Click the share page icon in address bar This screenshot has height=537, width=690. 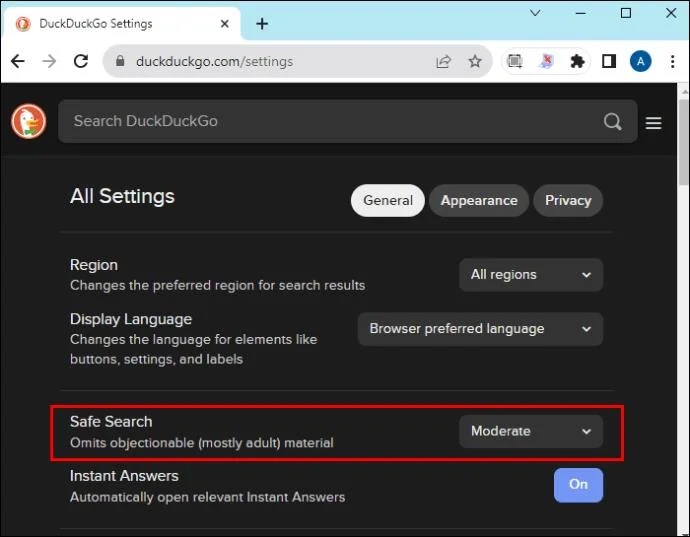pyautogui.click(x=443, y=61)
